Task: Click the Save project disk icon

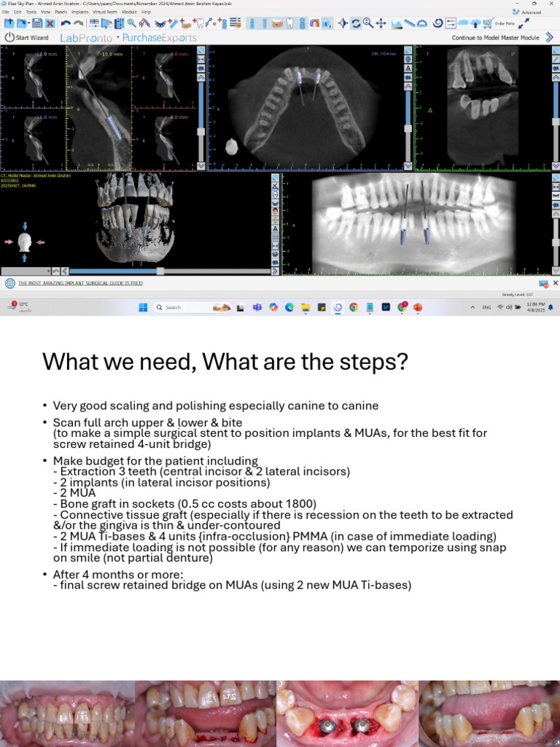Action: click(37, 23)
